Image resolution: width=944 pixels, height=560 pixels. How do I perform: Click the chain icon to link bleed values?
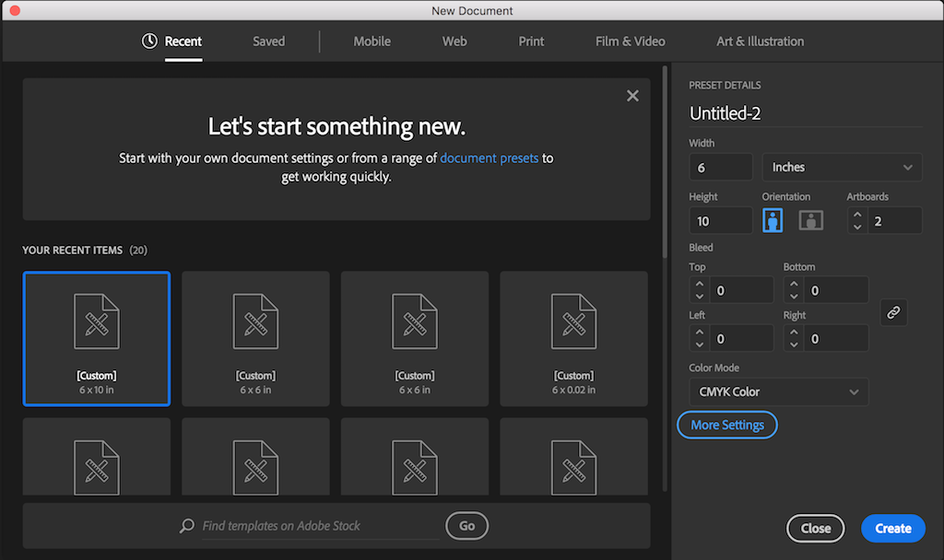click(x=892, y=312)
